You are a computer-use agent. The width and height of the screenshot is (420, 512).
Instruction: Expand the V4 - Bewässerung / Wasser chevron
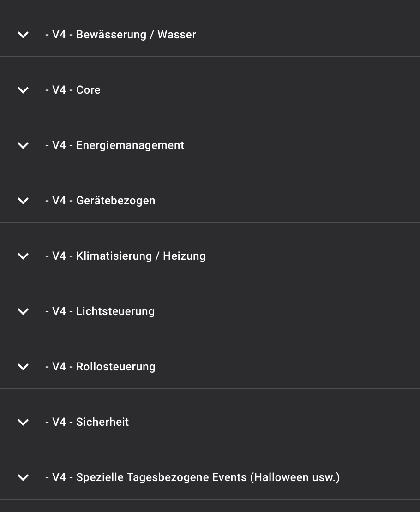click(24, 35)
